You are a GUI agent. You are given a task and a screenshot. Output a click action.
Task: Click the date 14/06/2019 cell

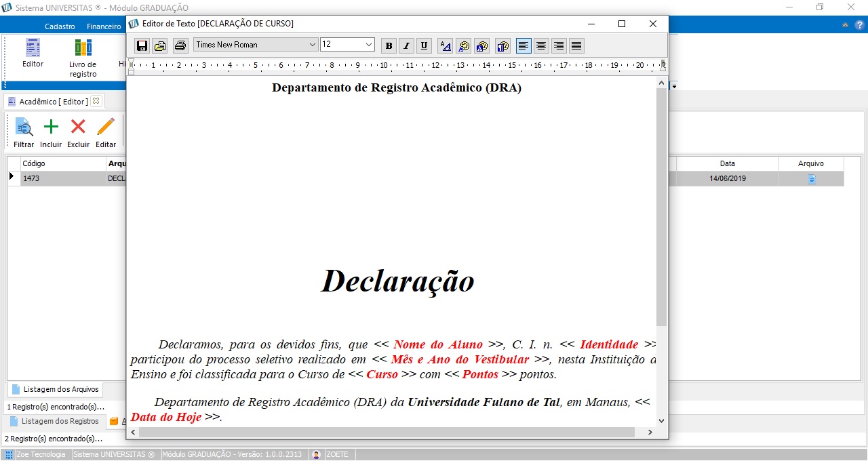coord(727,178)
